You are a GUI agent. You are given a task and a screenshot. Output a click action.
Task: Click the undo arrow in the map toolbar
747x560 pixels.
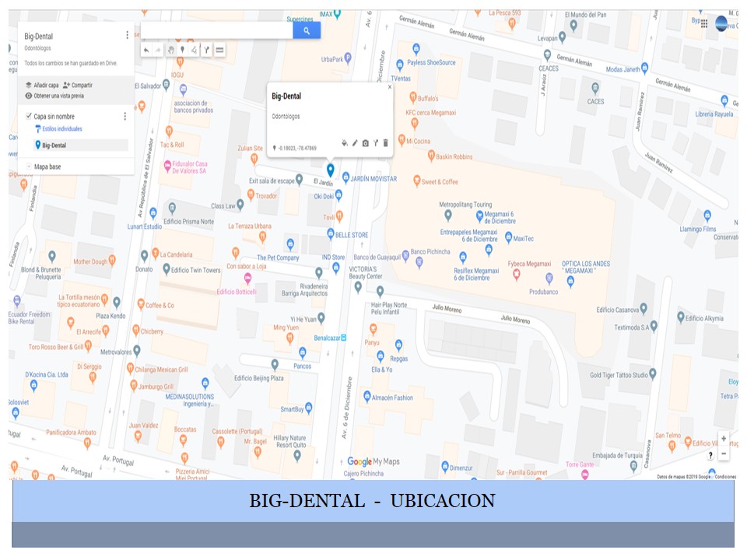pos(146,50)
